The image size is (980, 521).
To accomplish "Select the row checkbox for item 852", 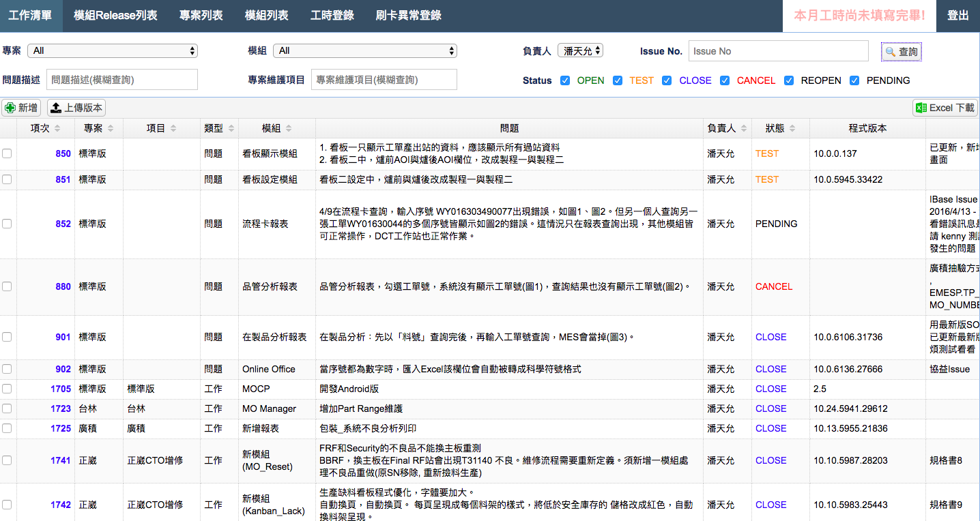I will point(7,224).
